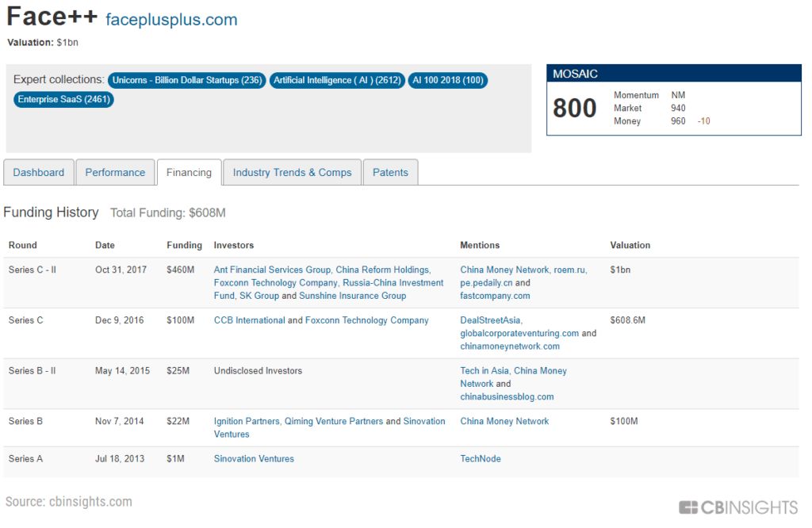Select the $100M valuation in Series B row
This screenshot has height=528, width=812.
tap(624, 421)
